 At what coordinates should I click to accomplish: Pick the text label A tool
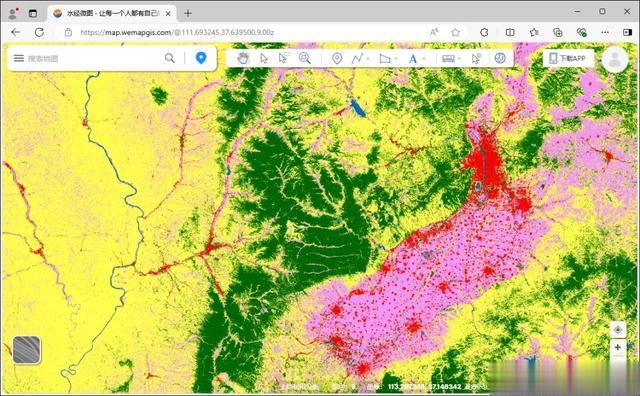(x=413, y=59)
